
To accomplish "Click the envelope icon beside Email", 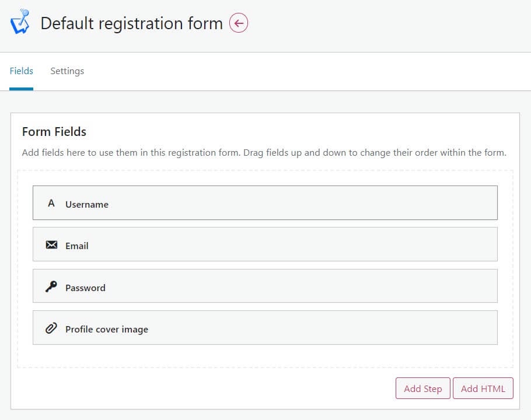I will tap(51, 244).
